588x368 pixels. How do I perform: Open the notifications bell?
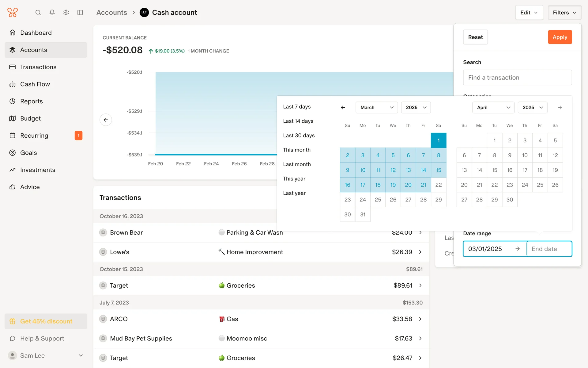(52, 13)
